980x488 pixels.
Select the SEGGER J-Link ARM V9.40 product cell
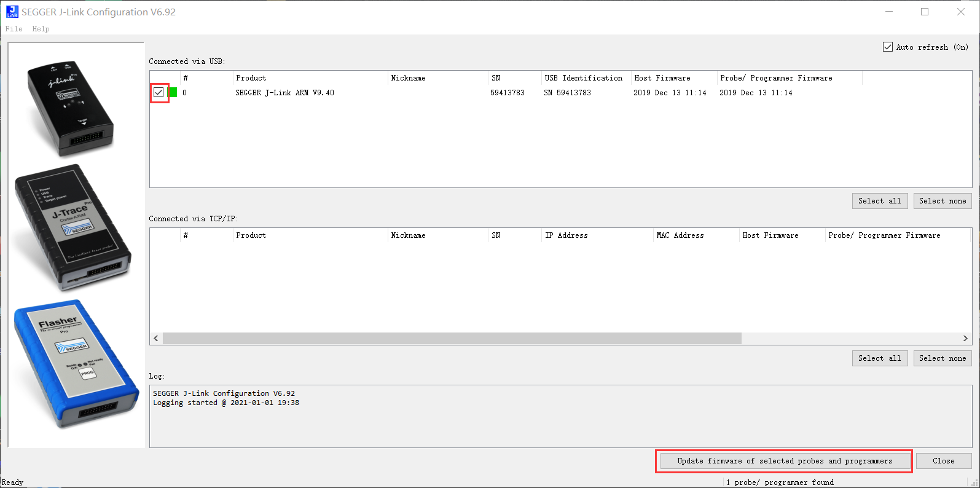pyautogui.click(x=284, y=93)
